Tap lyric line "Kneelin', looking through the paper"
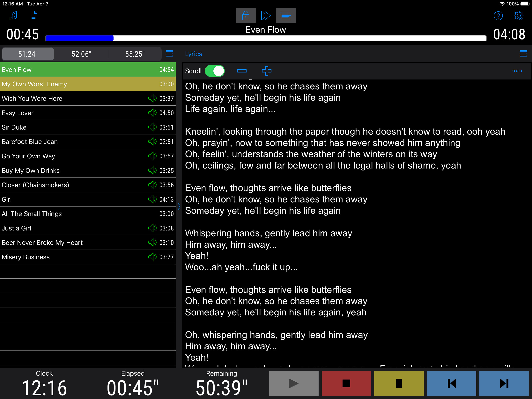This screenshot has height=399, width=532. click(345, 131)
